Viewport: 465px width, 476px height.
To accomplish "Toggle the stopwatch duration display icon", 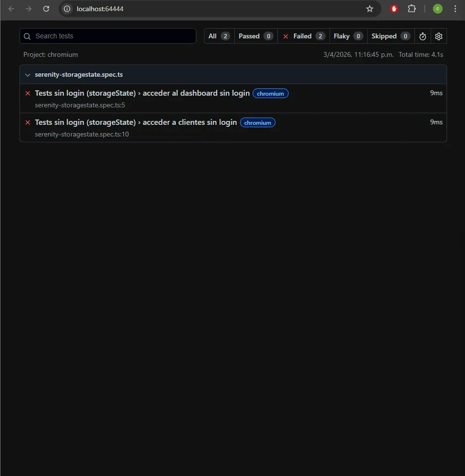I will pyautogui.click(x=422, y=36).
